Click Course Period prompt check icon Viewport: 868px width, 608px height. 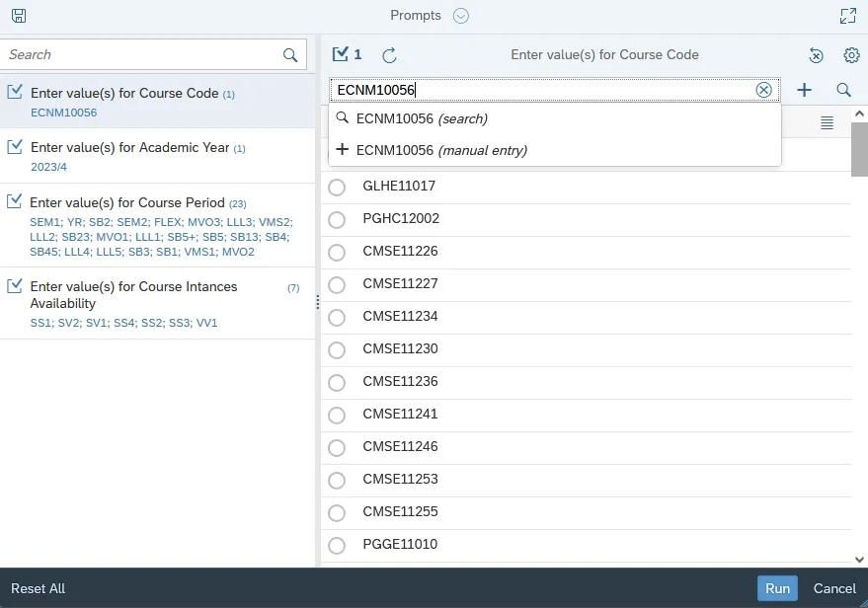click(x=15, y=200)
